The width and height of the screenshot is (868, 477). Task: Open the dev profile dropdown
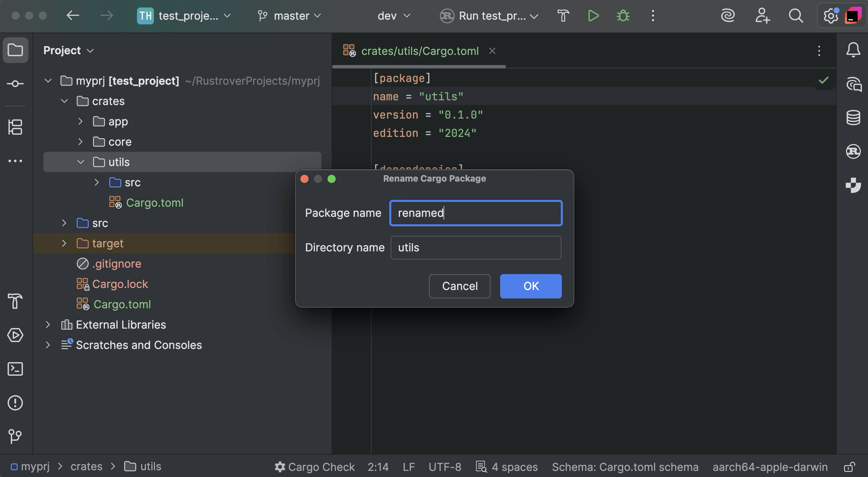(x=394, y=16)
